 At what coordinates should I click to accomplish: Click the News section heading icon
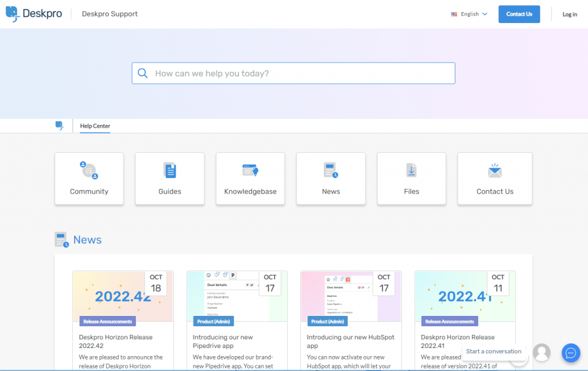[61, 239]
